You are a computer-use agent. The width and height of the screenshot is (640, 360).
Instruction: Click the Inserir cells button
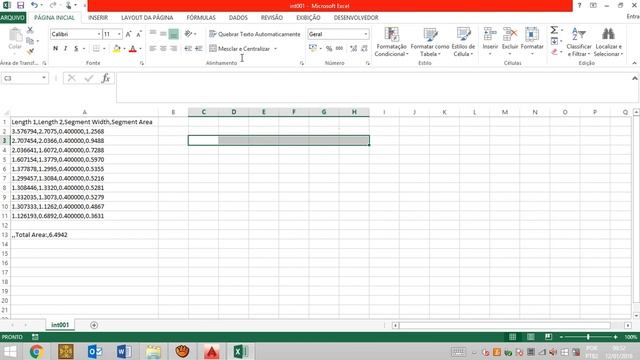pyautogui.click(x=490, y=42)
